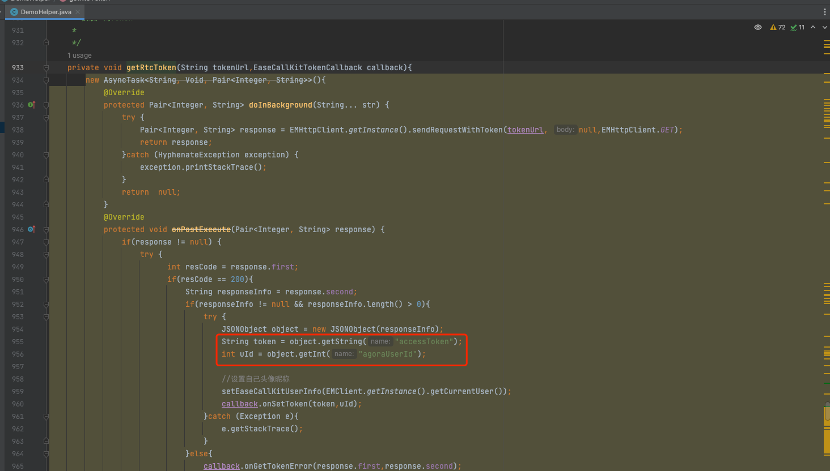Click line number 955 in gutter
Screen dimensions: 830x472
pos(17,341)
